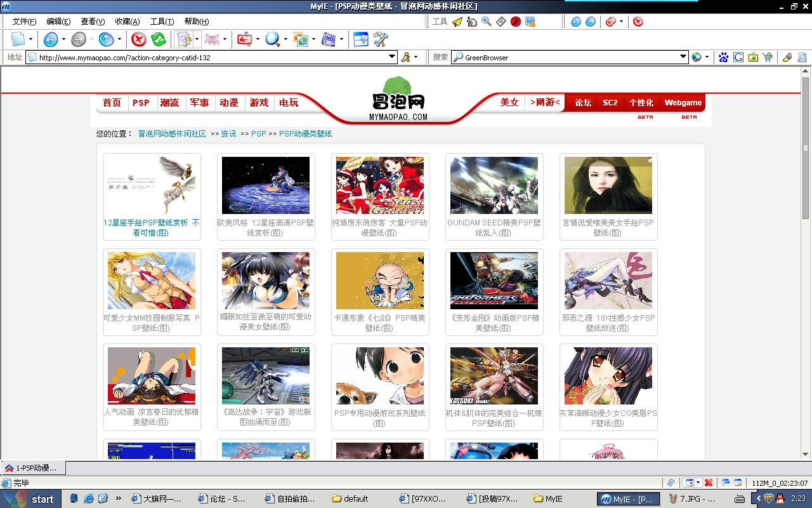Expand the Windows quick launch overflow chevron

coord(118,498)
